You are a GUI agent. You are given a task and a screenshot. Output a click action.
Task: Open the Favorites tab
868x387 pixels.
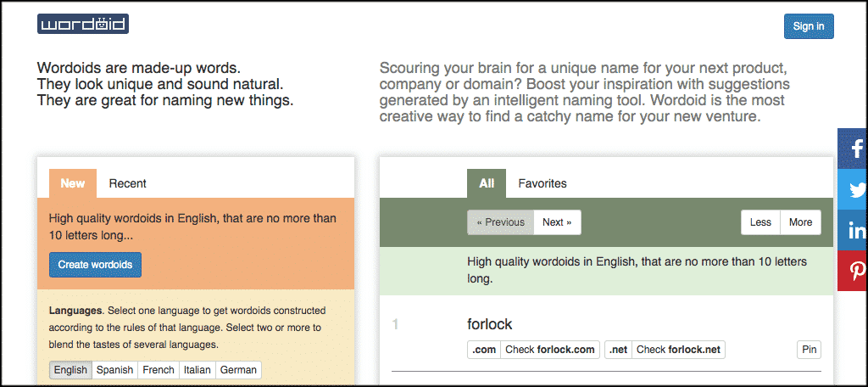coord(542,183)
